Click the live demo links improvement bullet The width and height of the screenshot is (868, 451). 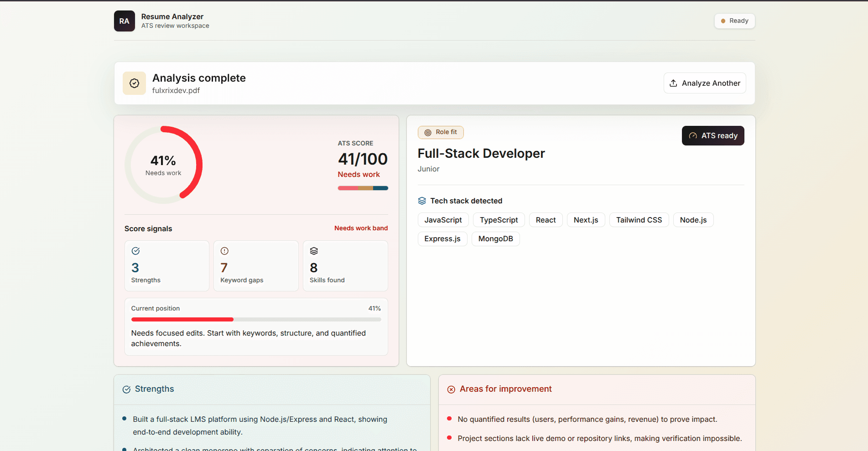(x=600, y=438)
